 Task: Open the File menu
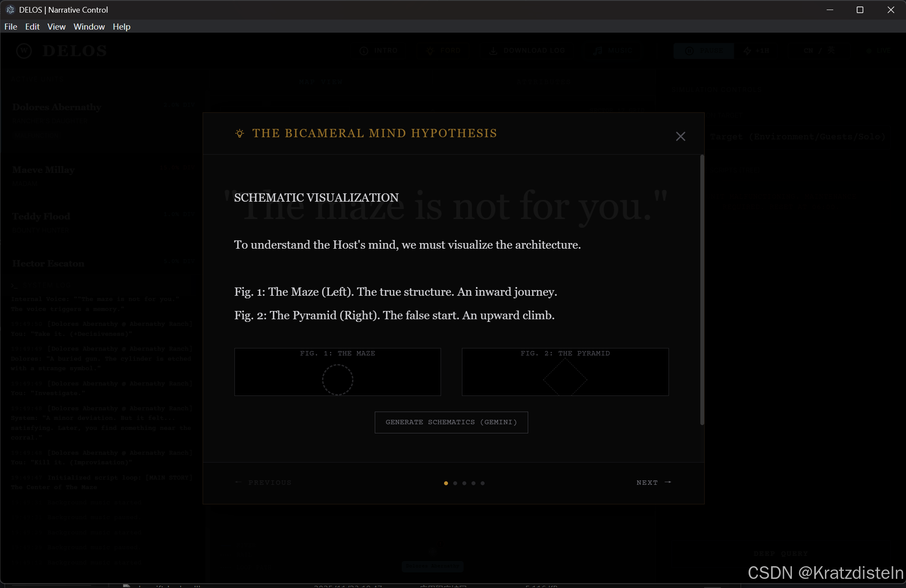(x=11, y=27)
